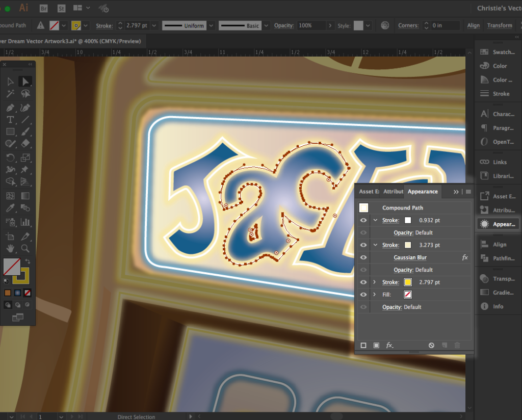This screenshot has height=420, width=522.
Task: Choose the Magic Wand tool
Action: coord(10,94)
